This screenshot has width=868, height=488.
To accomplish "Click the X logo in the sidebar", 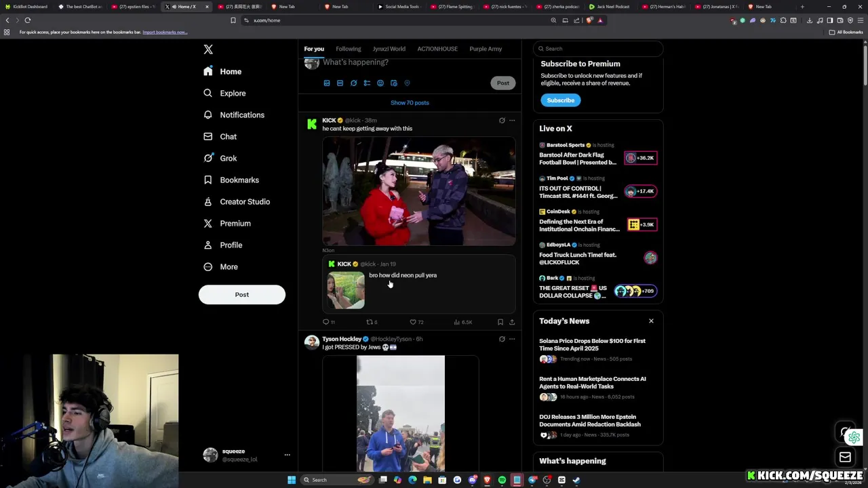I will (208, 49).
